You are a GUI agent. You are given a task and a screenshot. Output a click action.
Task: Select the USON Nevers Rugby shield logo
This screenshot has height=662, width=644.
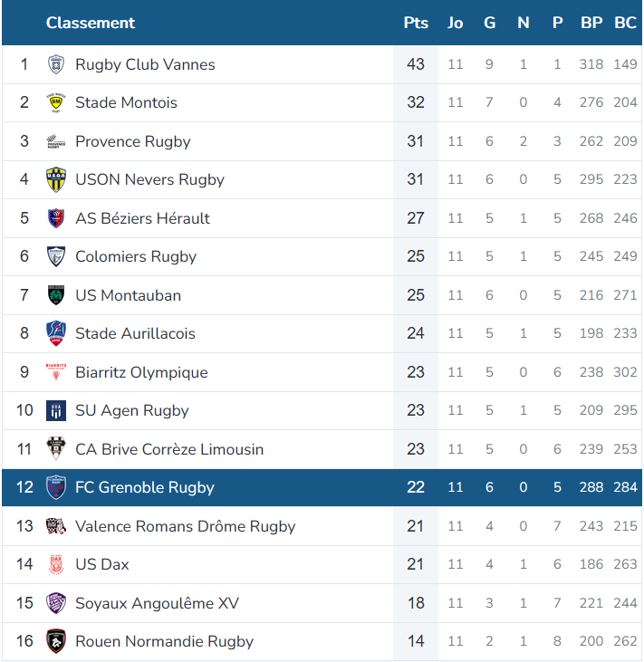point(56,180)
